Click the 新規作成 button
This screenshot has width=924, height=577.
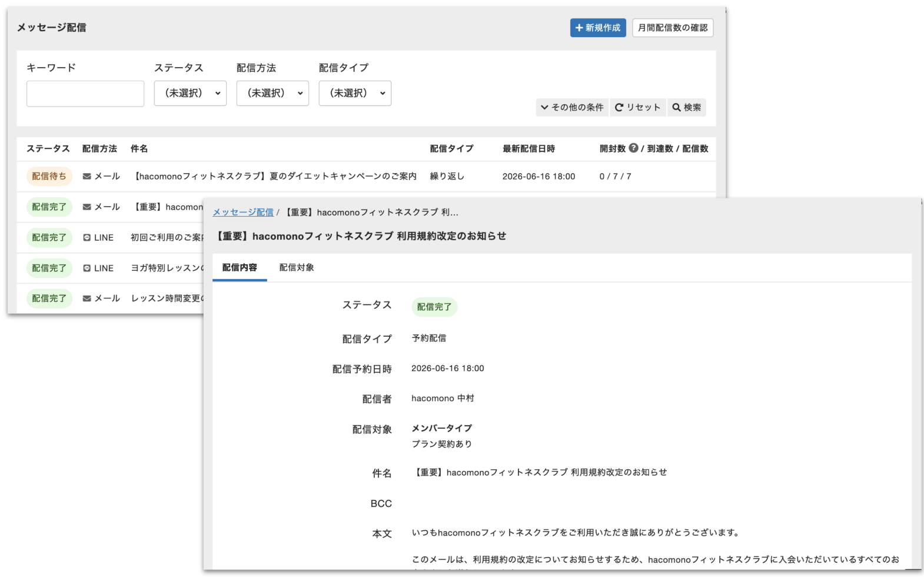click(597, 28)
